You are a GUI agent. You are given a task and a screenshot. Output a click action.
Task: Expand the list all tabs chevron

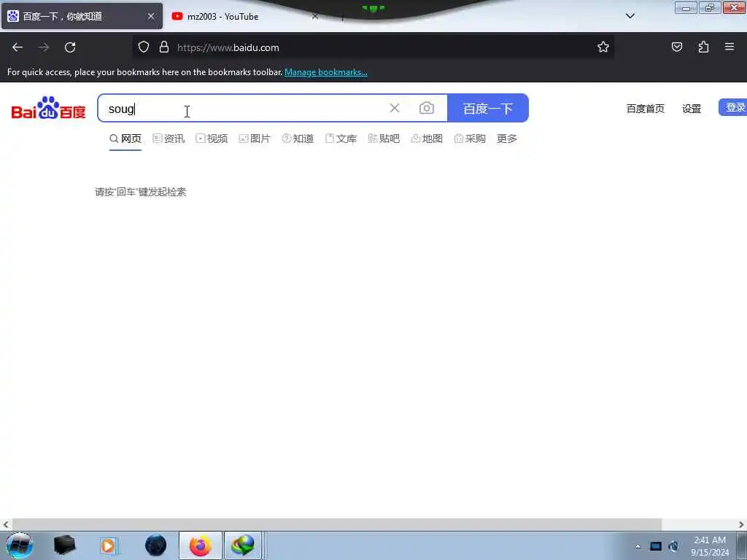point(630,16)
